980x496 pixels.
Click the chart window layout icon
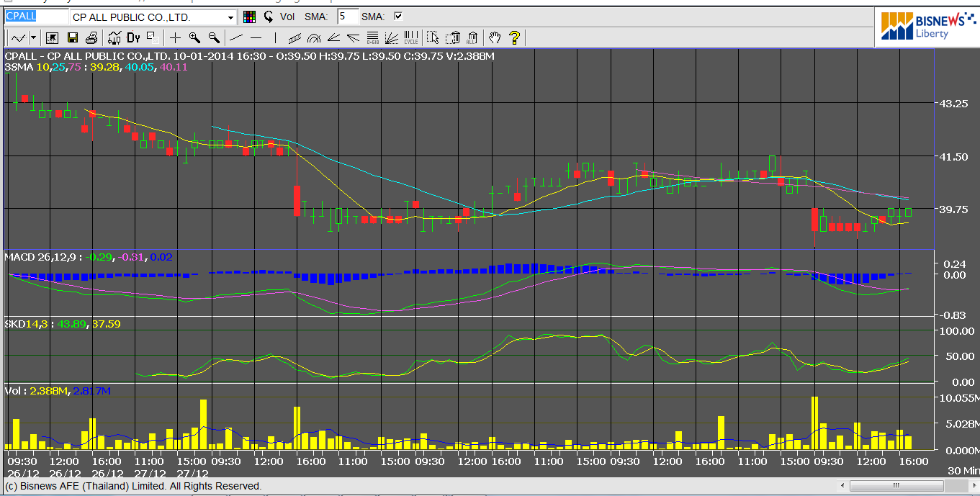[x=152, y=37]
